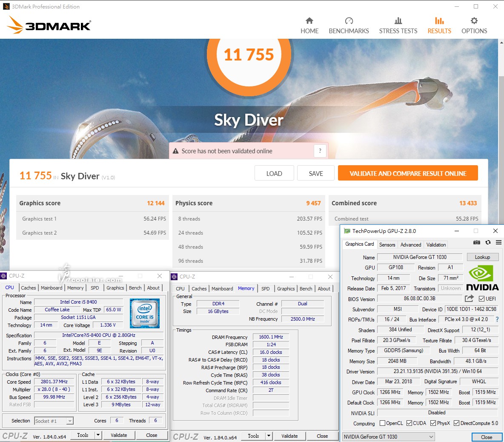Screen dimensions: 504x442
Task: Click the Driver Version field in GPU-Z
Action: (438, 371)
